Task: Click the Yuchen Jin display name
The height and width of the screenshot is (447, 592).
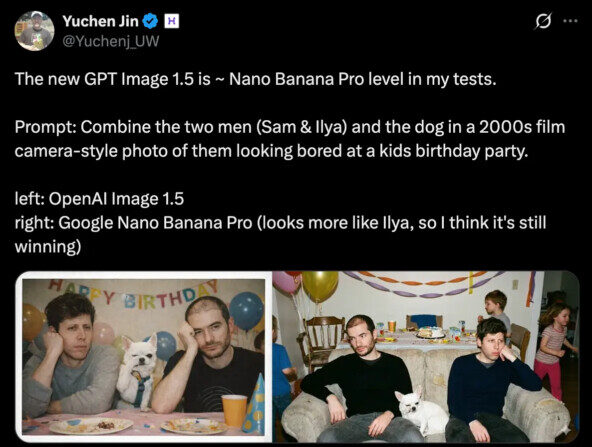Action: click(100, 21)
